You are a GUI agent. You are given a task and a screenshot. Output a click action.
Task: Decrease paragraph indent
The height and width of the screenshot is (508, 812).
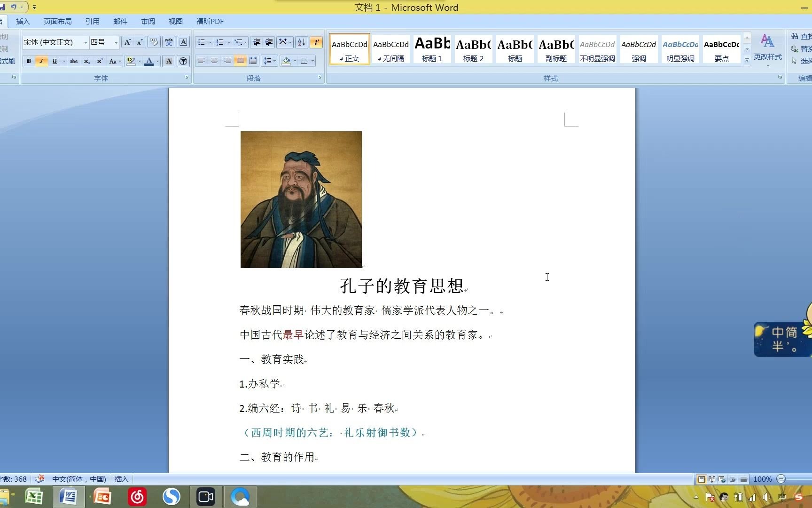pyautogui.click(x=257, y=42)
